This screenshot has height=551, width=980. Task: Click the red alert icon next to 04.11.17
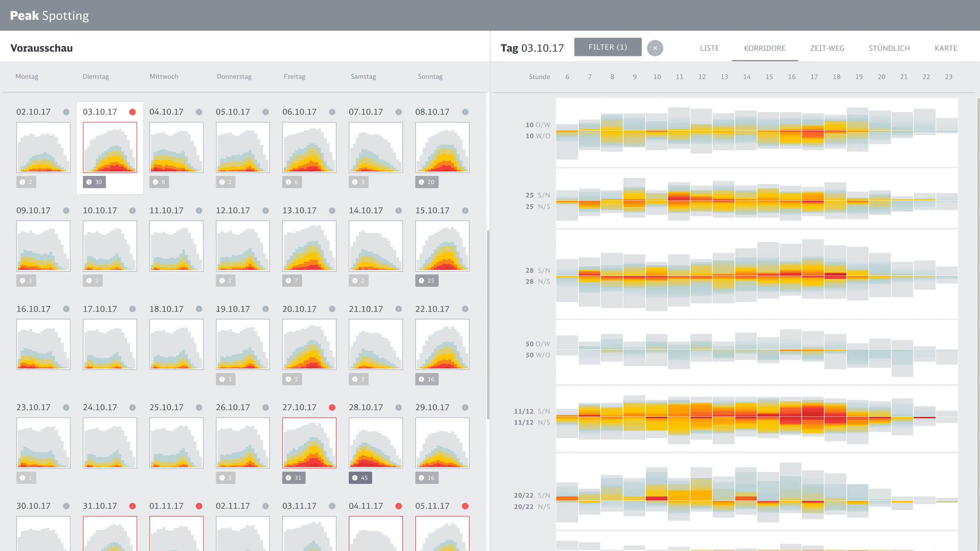click(x=399, y=506)
